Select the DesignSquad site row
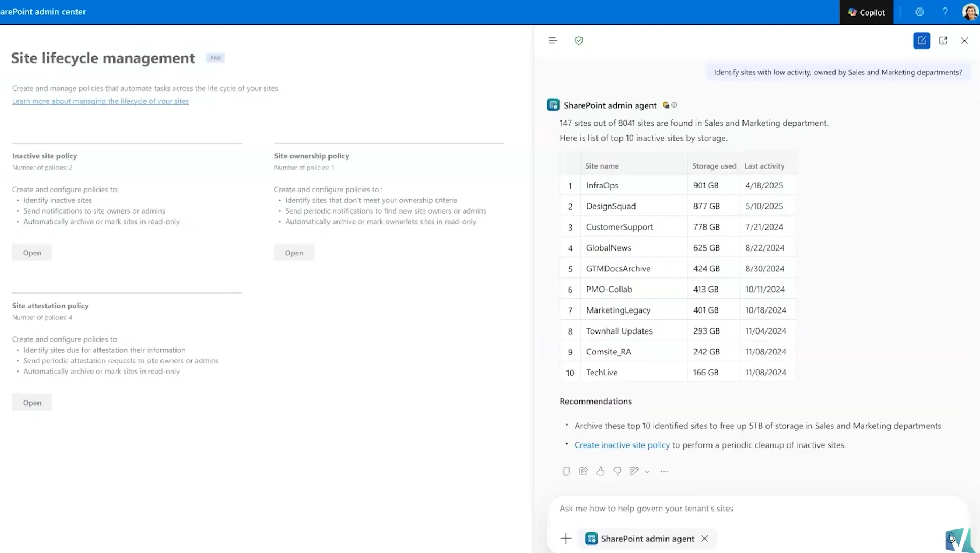 click(678, 206)
